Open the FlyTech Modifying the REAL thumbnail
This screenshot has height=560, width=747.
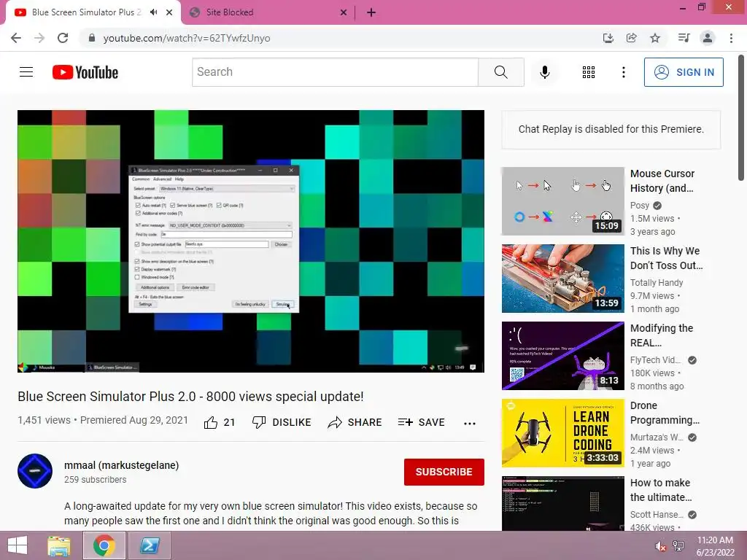click(562, 356)
